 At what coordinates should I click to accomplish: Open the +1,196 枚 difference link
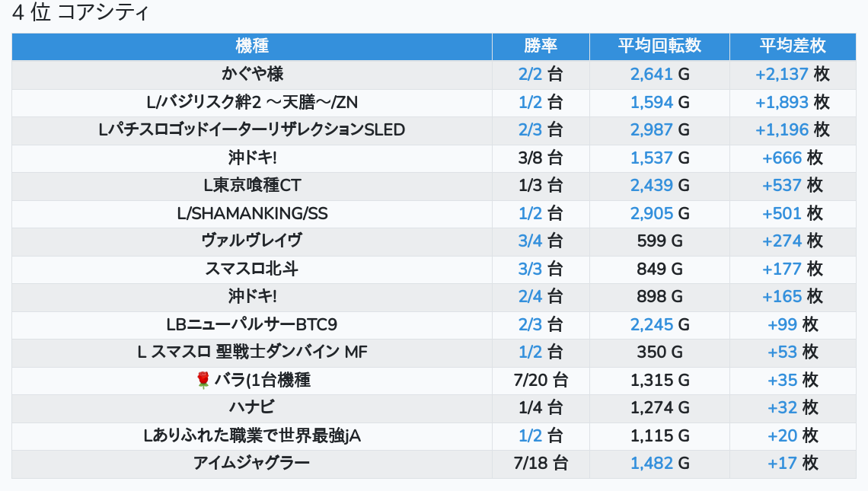pos(782,130)
